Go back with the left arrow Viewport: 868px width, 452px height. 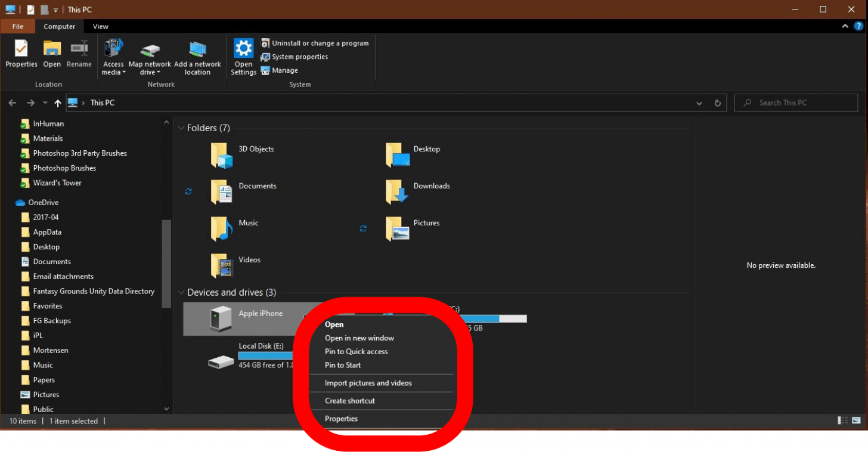(13, 103)
